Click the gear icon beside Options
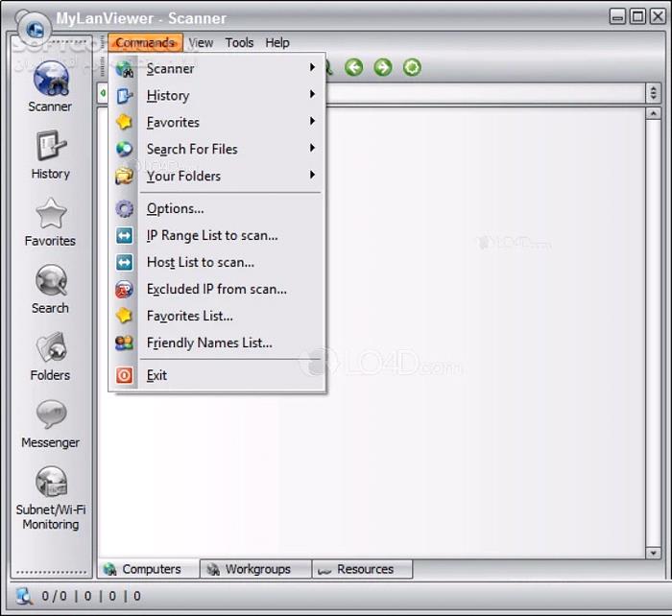 (124, 208)
